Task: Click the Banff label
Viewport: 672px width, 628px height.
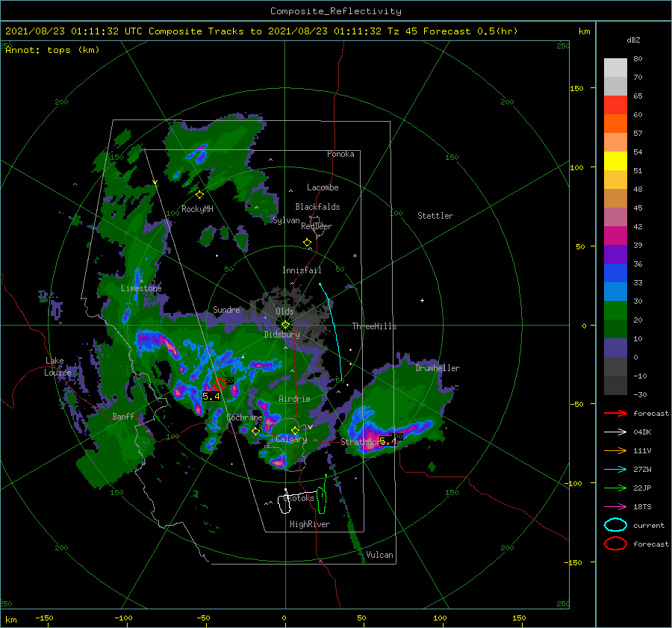Action: 123,416
